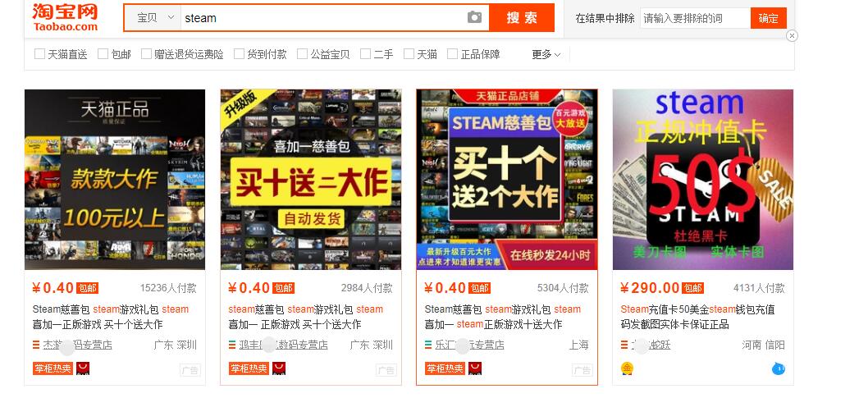Click the 广告 tag on the 5304人付款 card
Screen dimensions: 868x398
pos(582,370)
